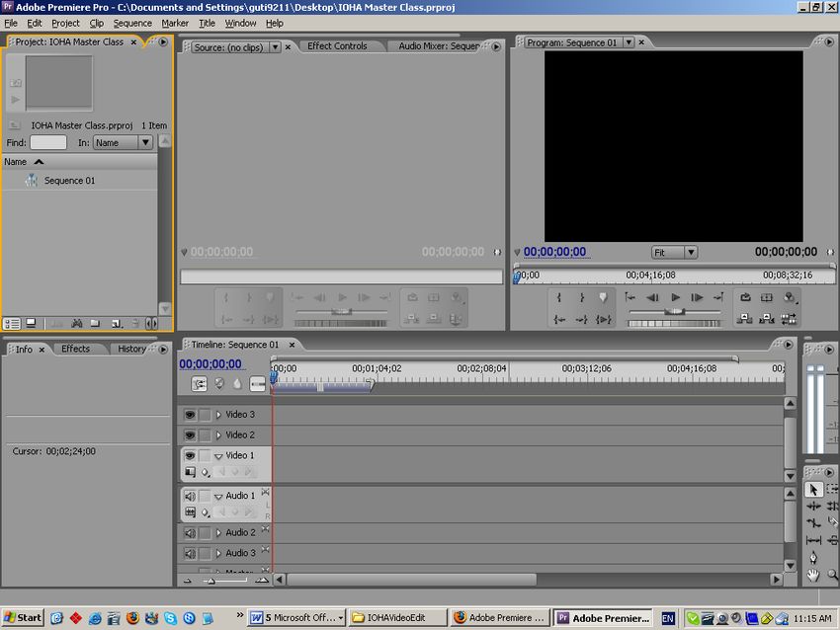Viewport: 840px width, 630px height.
Task: Go to Out Point in Program monitor
Action: pyautogui.click(x=582, y=320)
